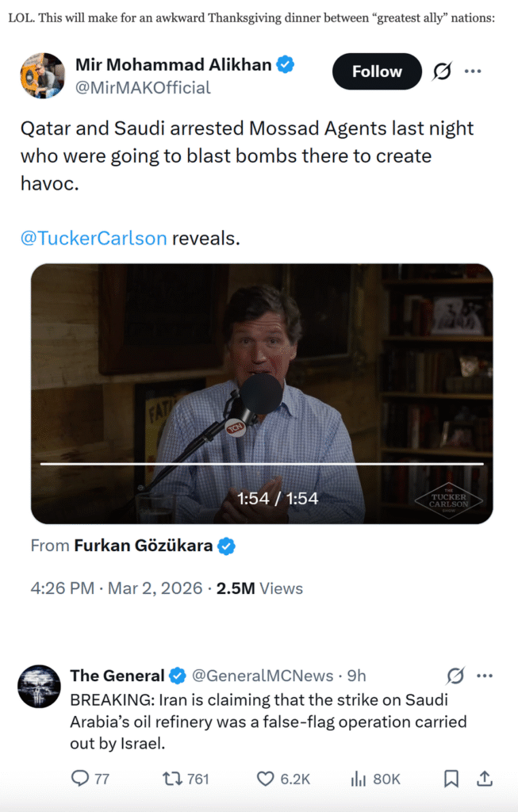Like The General's tweet
This screenshot has height=812, width=518.
pyautogui.click(x=267, y=779)
